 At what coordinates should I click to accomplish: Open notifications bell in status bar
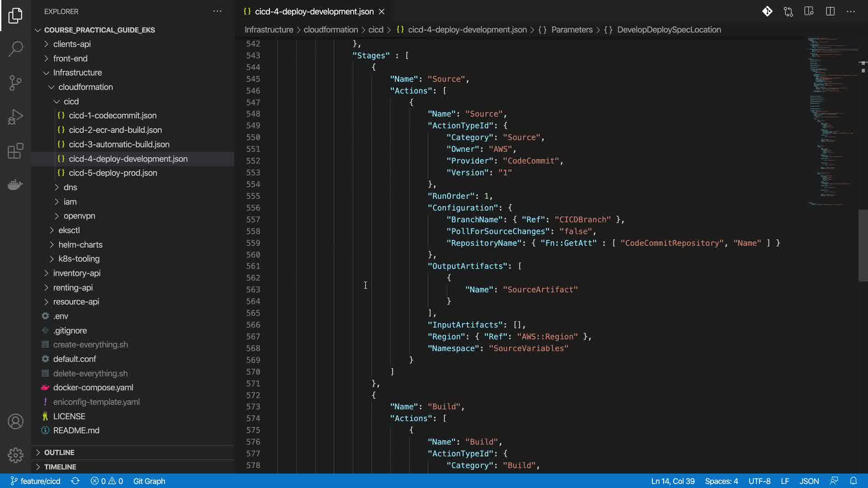coord(853,481)
